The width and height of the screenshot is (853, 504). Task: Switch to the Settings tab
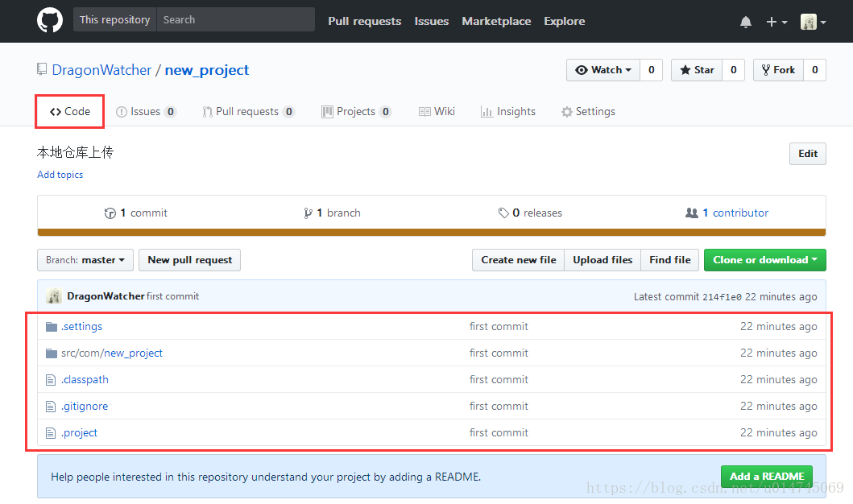pyautogui.click(x=588, y=111)
